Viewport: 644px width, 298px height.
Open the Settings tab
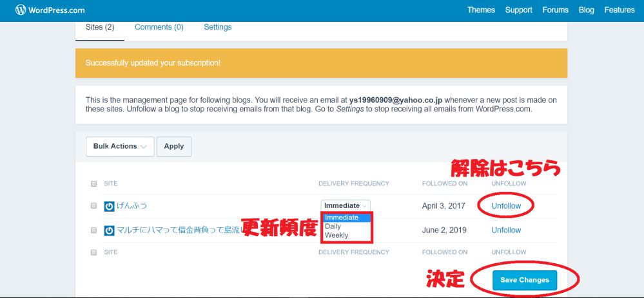click(218, 27)
